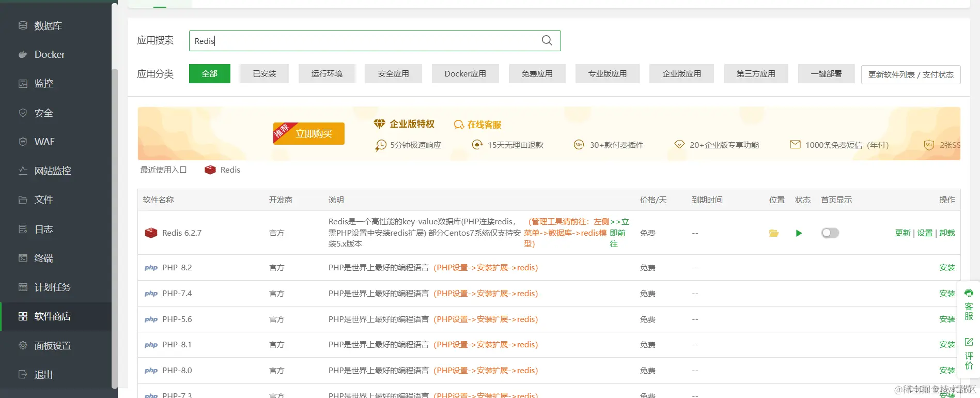Click the PHP-7.4 php icon

pyautogui.click(x=151, y=294)
